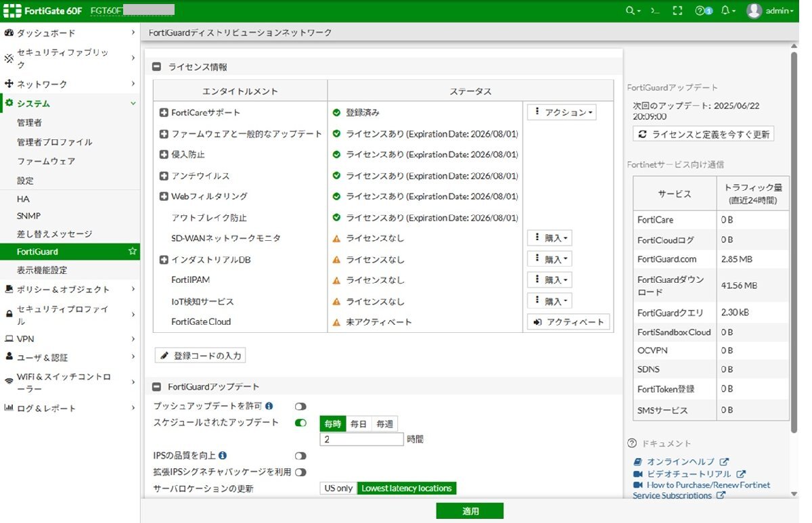Expand the Webフィルタリング row
812x523 pixels.
coord(164,196)
